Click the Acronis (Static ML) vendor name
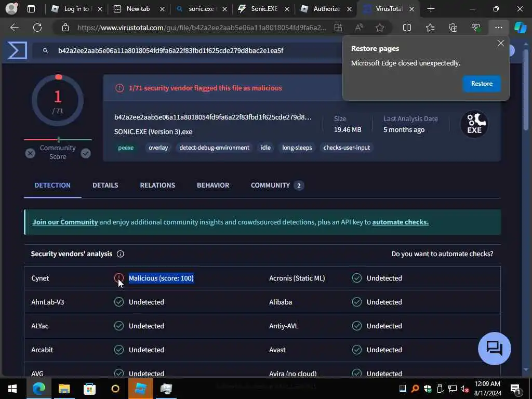The height and width of the screenshot is (399, 532). 297,278
